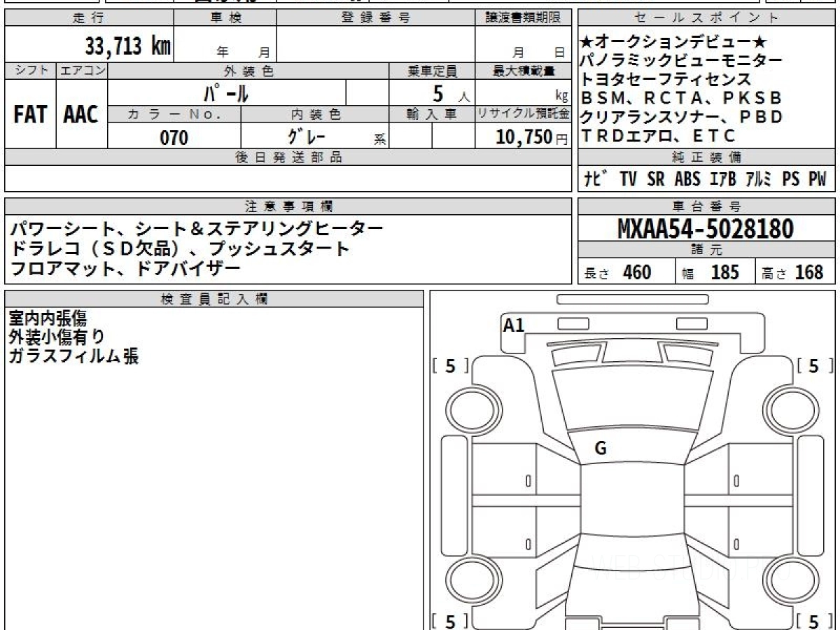Image resolution: width=840 pixels, height=630 pixels.
Task: Click the AAC air conditioner value
Action: (81, 115)
